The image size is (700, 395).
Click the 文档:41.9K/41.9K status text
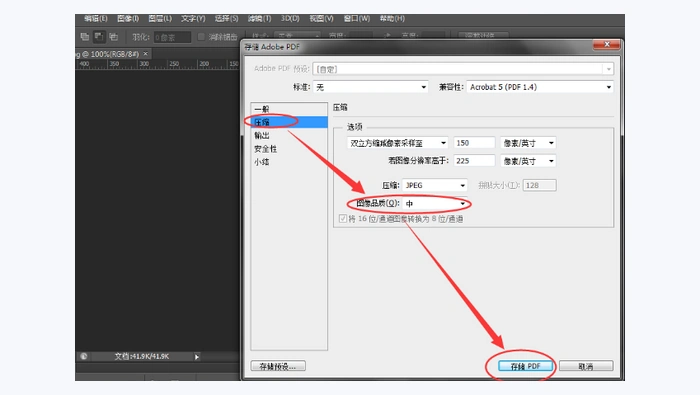click(x=142, y=356)
